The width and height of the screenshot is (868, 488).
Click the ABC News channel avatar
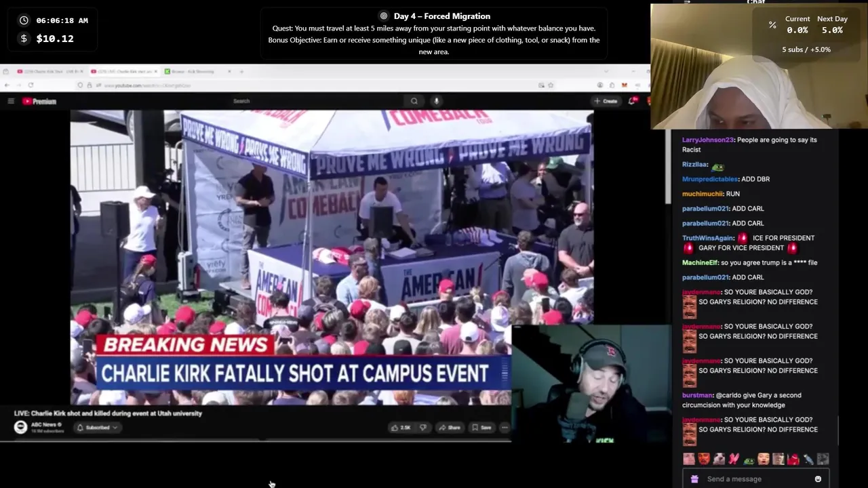[20, 427]
